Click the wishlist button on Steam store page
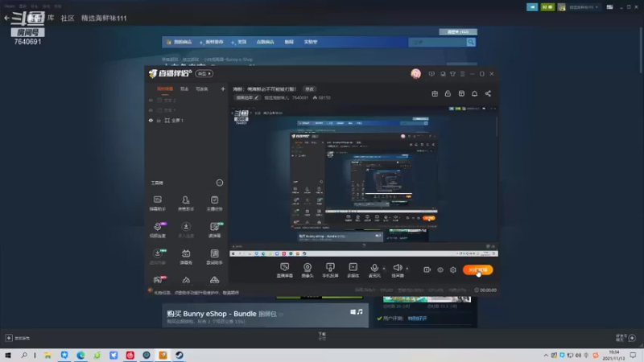The width and height of the screenshot is (644, 362). coord(458,31)
